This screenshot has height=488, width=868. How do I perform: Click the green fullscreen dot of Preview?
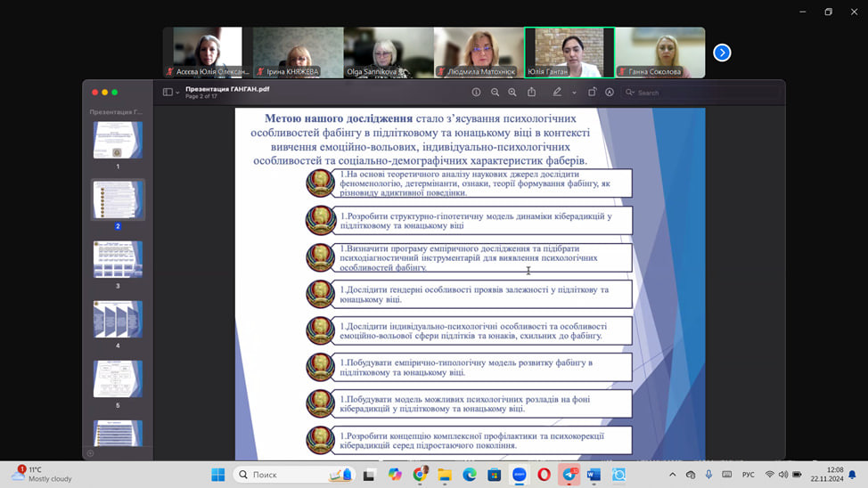pos(115,93)
